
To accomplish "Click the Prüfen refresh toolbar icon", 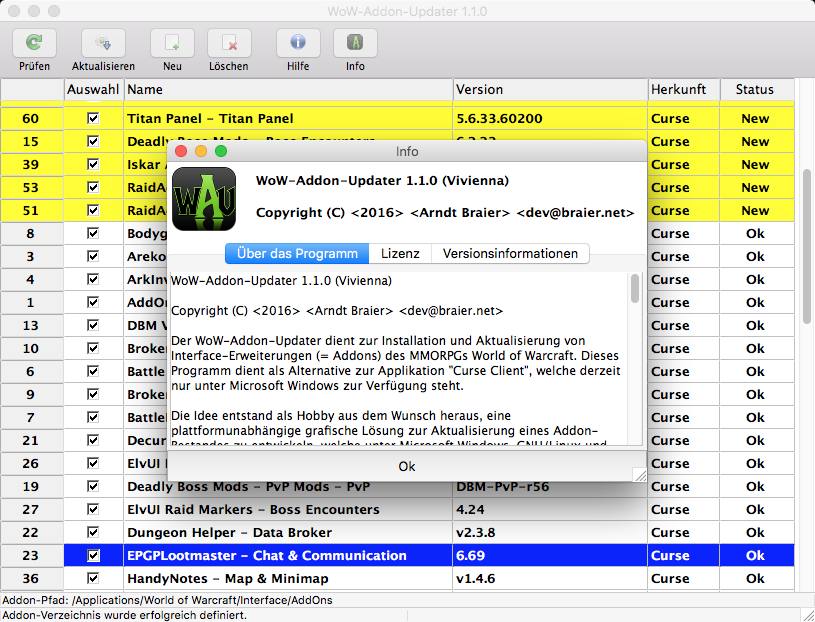I will pyautogui.click(x=34, y=43).
